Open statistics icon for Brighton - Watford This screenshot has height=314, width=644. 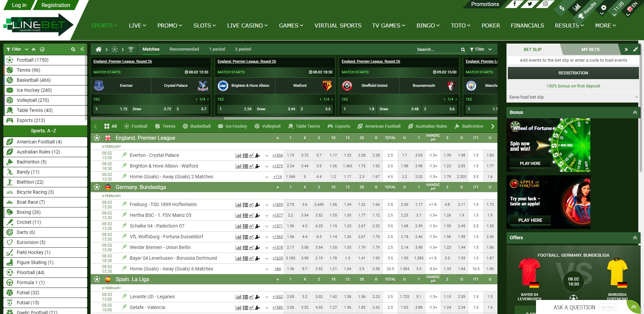pos(238,166)
